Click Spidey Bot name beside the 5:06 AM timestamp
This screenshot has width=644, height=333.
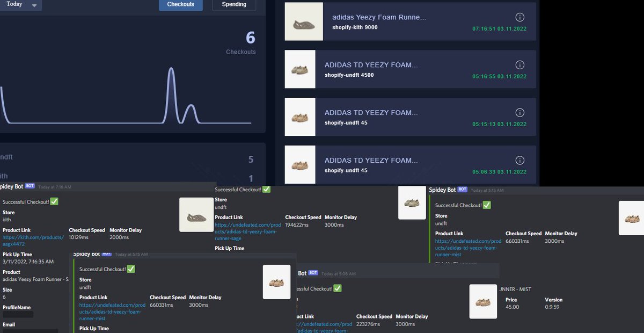[302, 273]
